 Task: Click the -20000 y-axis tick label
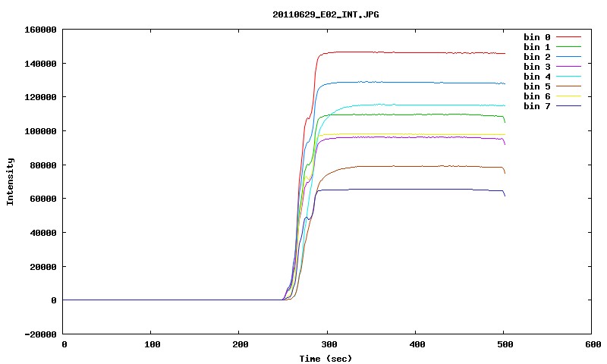click(x=40, y=334)
